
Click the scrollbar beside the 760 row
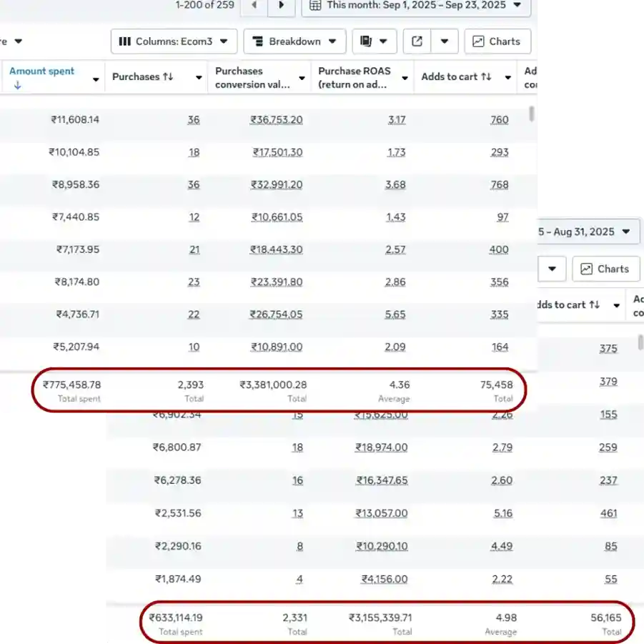[531, 114]
